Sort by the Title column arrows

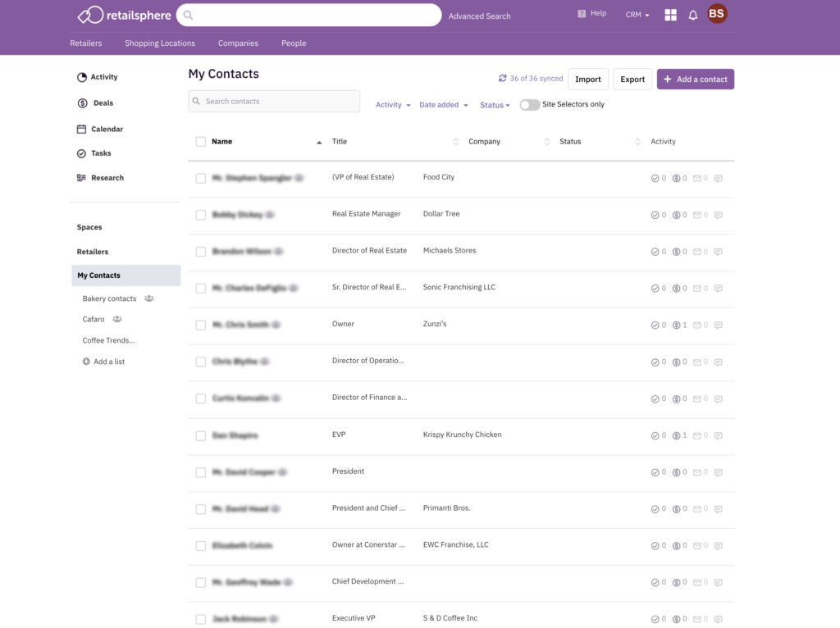[455, 142]
